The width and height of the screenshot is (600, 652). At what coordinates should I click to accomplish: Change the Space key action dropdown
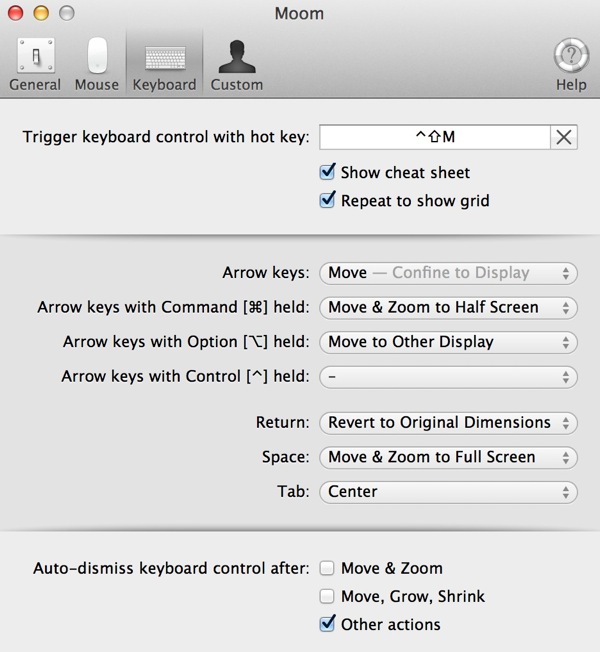448,457
